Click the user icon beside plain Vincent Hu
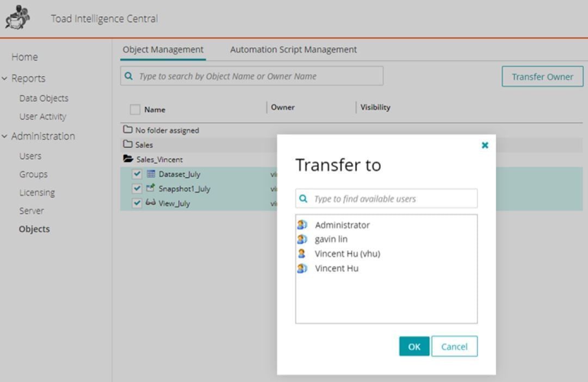This screenshot has height=382, width=588. pyautogui.click(x=302, y=268)
